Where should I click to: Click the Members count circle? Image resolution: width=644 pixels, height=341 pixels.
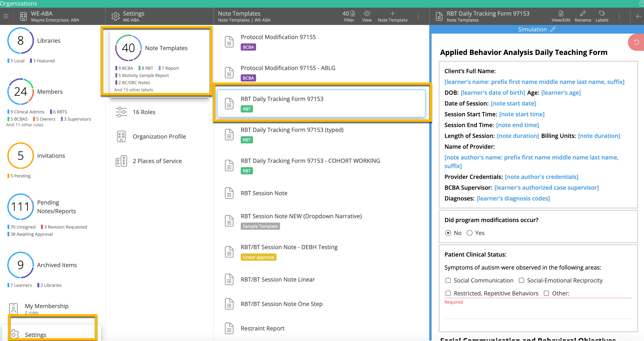21,92
